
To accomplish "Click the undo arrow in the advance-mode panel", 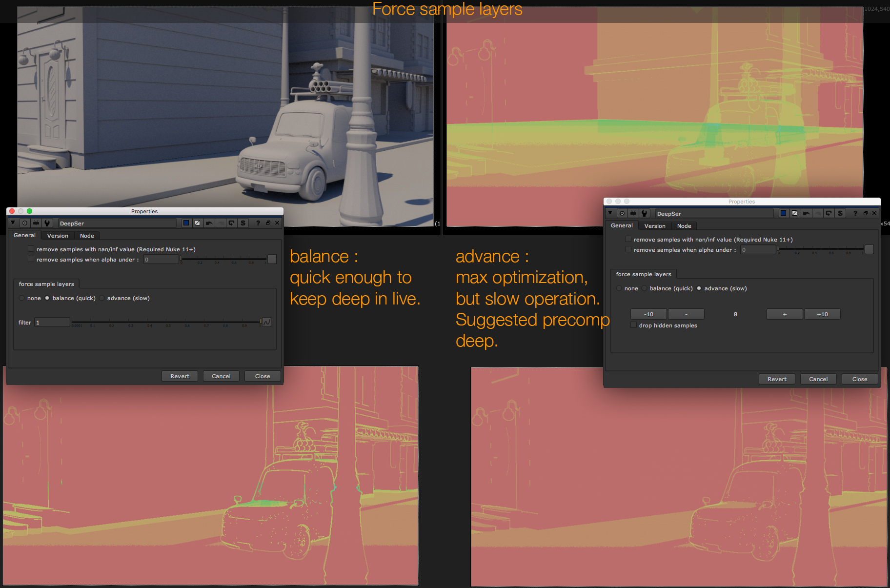I will click(806, 213).
